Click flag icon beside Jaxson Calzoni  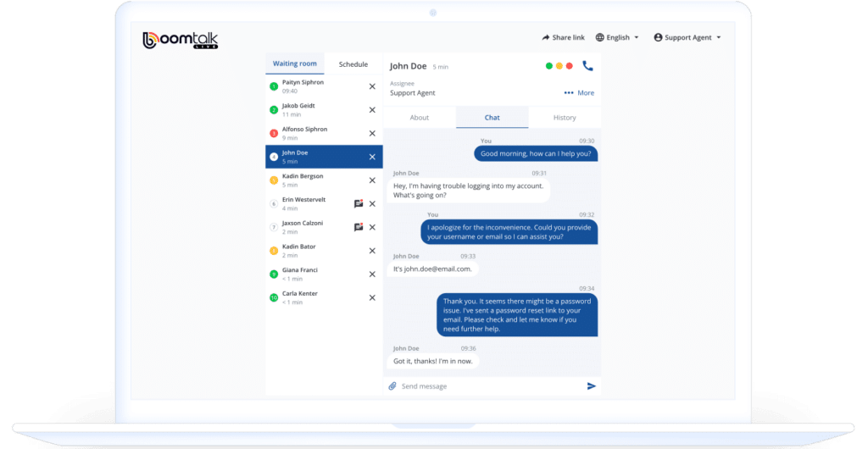click(359, 227)
